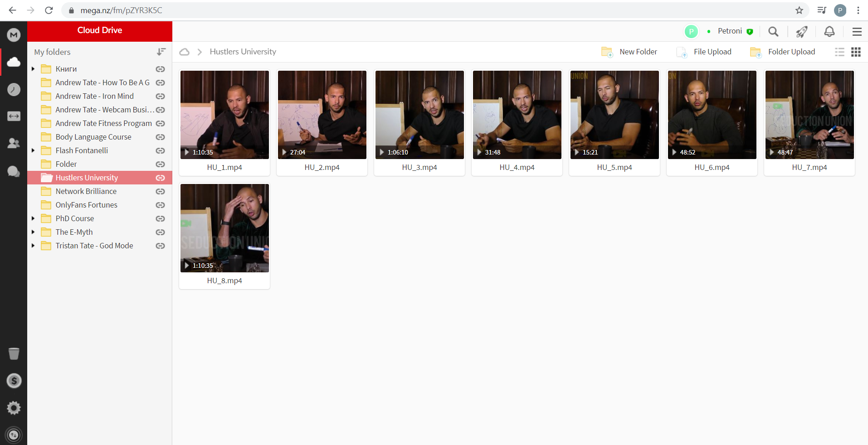Viewport: 868px width, 445px height.
Task: Click the green P account avatar
Action: tap(691, 31)
